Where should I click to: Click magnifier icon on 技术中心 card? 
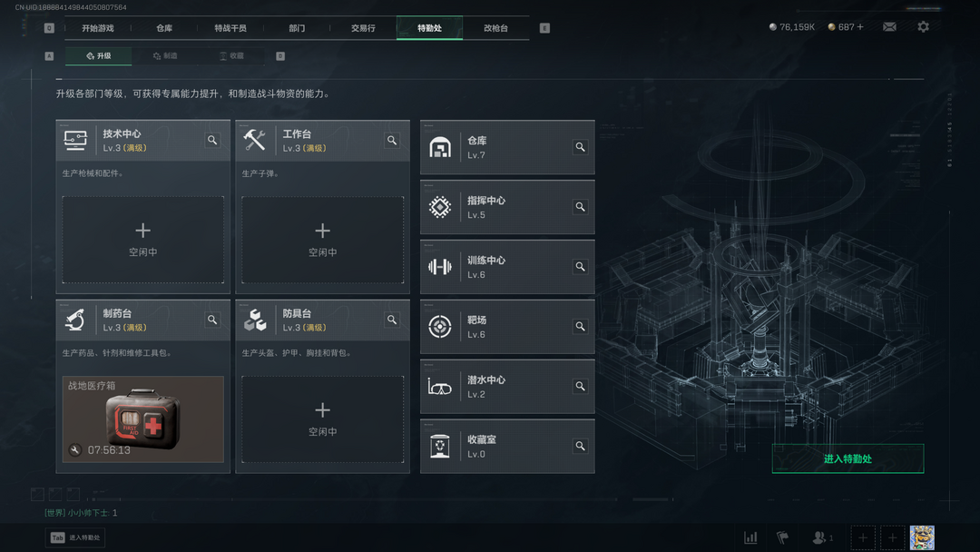(212, 140)
